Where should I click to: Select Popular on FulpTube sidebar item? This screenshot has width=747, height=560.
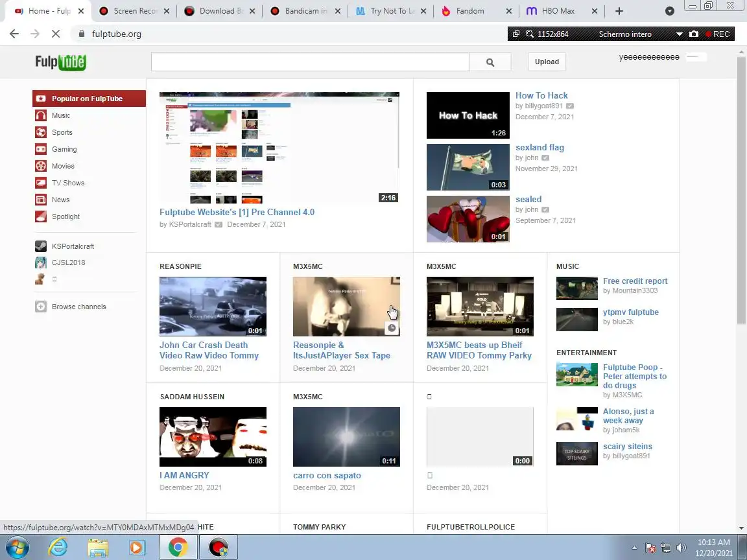tap(89, 99)
